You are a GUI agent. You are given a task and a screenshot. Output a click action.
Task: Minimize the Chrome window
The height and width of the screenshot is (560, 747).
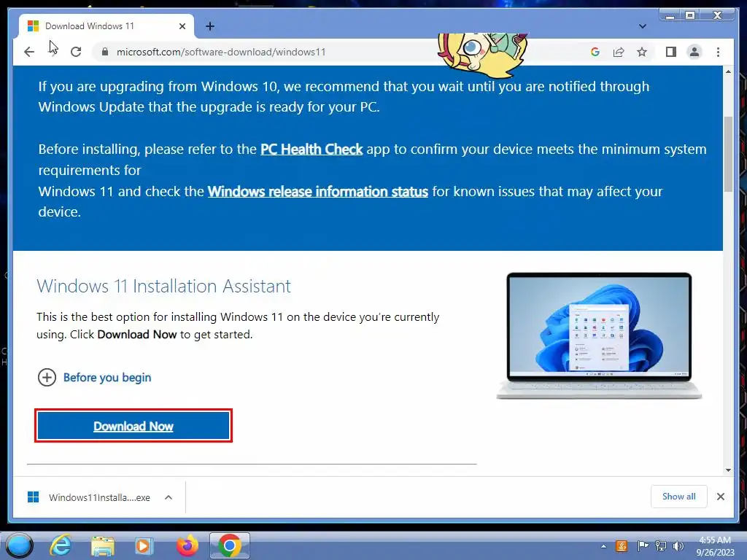670,15
